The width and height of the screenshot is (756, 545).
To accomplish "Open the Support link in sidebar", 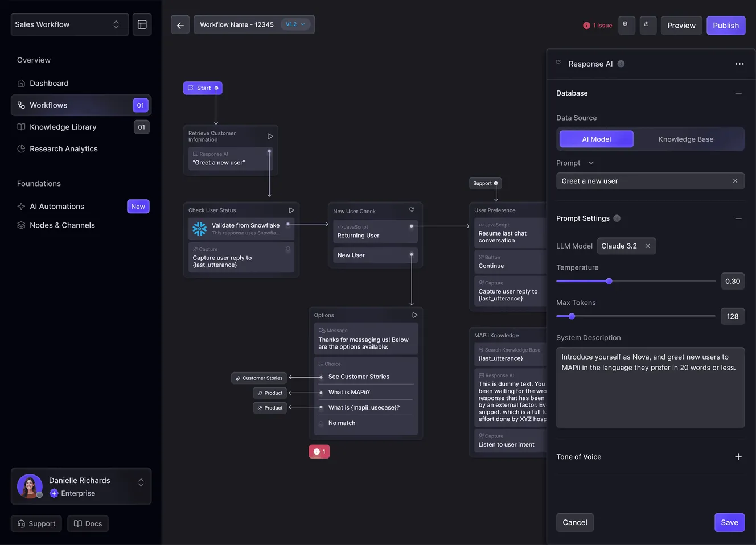I will [x=36, y=524].
